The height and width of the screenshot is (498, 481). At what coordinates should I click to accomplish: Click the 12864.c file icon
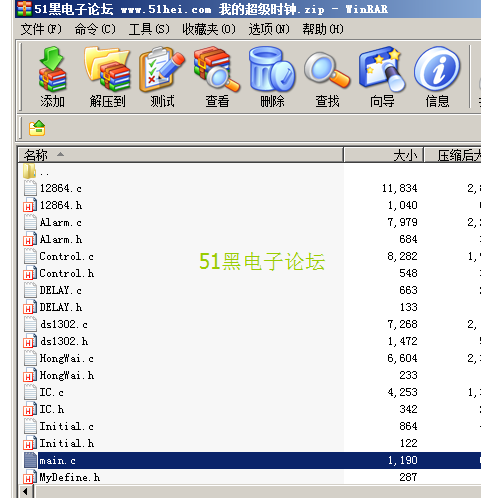[30, 188]
